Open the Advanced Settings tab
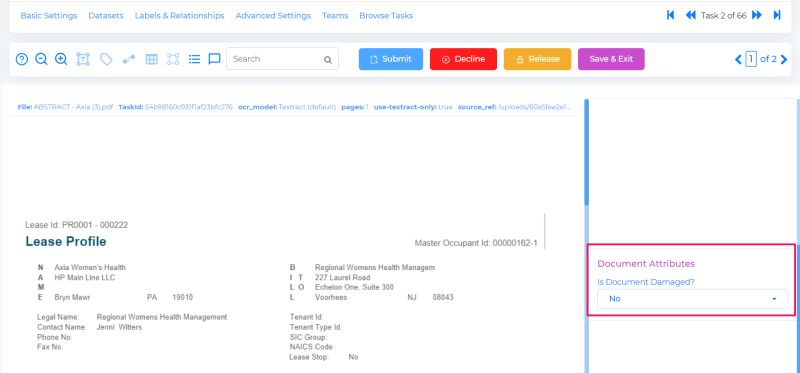 [273, 16]
